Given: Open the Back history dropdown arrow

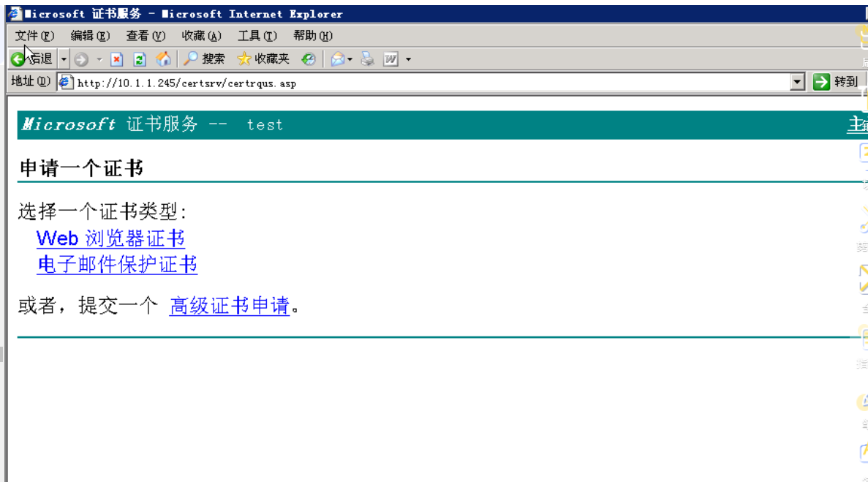Looking at the screenshot, I should (64, 59).
